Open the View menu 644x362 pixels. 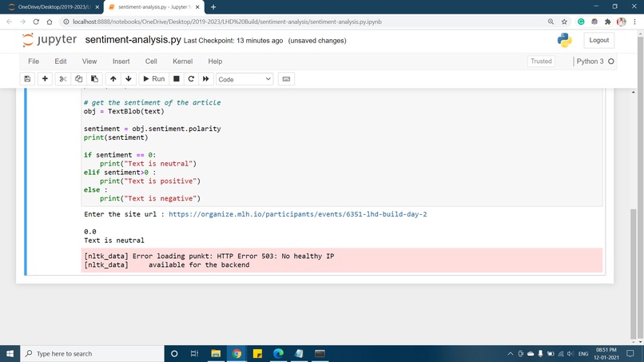pyautogui.click(x=89, y=62)
